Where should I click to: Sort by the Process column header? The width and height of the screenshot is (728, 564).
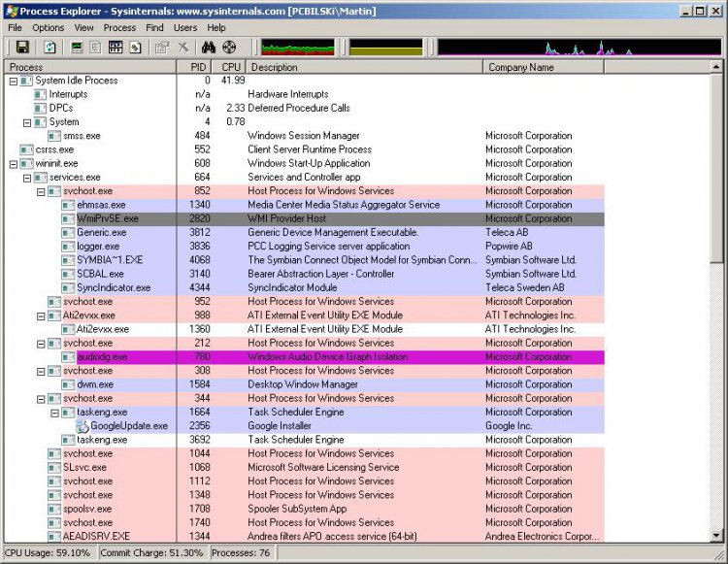coord(90,67)
